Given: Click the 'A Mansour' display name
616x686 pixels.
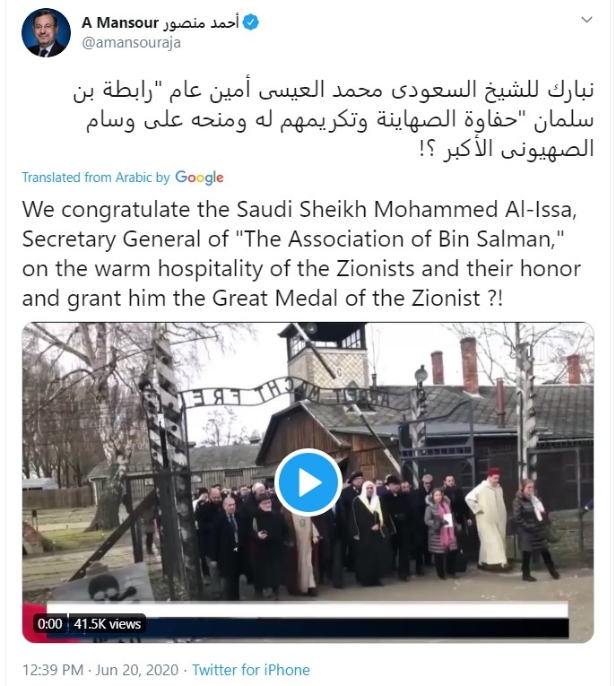Looking at the screenshot, I should pos(120,22).
